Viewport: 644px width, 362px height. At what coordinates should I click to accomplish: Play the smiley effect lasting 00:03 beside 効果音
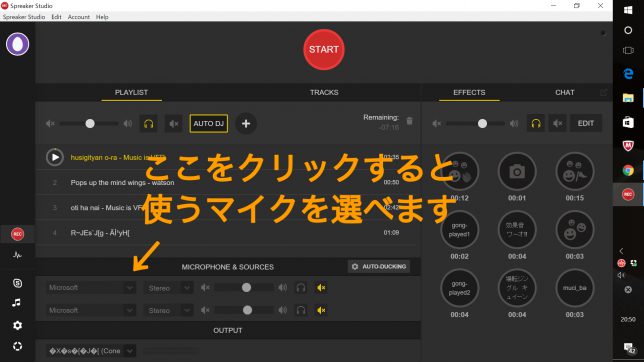coord(575,230)
